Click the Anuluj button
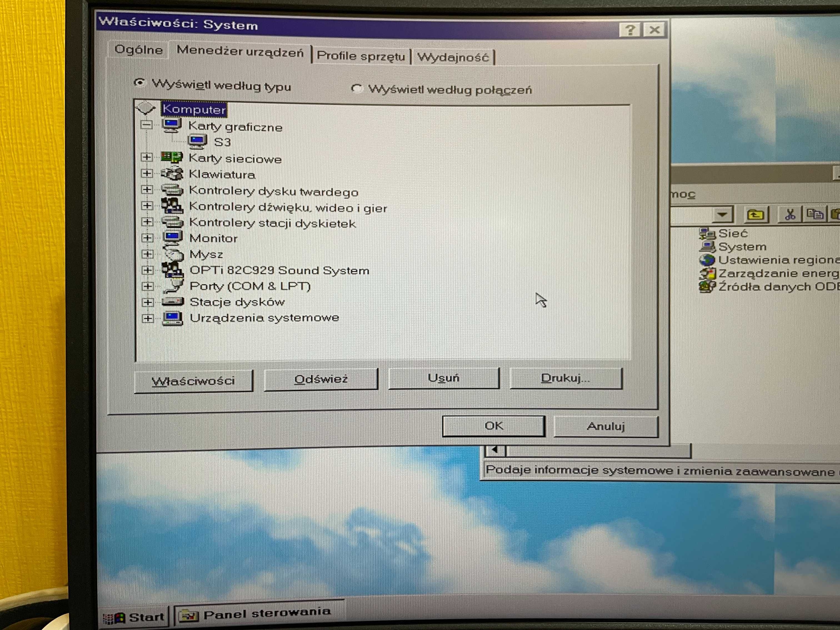840x630 pixels. 606,426
